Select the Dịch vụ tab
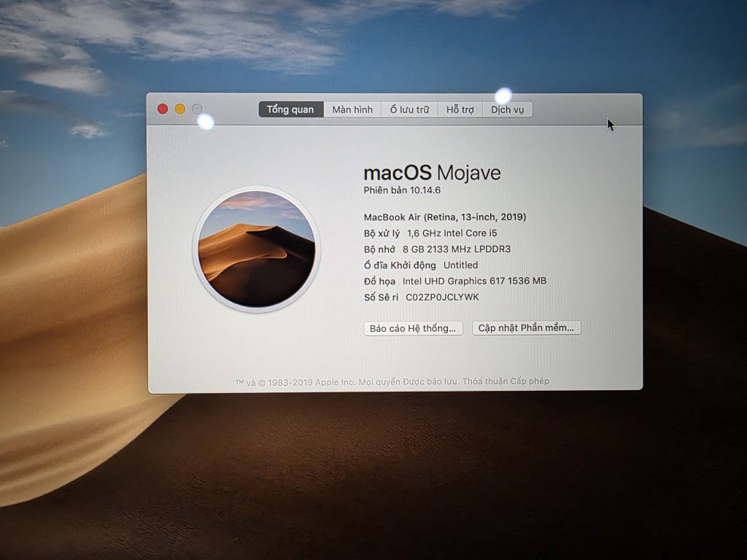The width and height of the screenshot is (747, 560). point(508,109)
